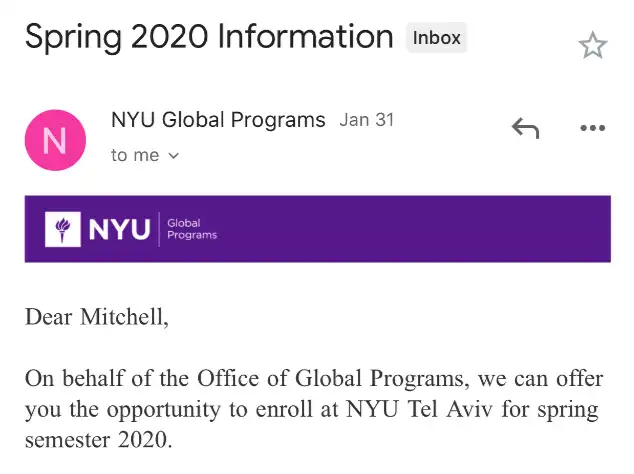Tap the reply arrow icon
The height and width of the screenshot is (474, 634).
point(525,128)
